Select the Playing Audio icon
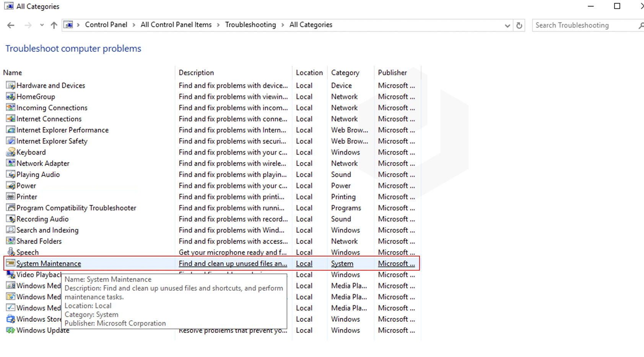 pyautogui.click(x=10, y=174)
